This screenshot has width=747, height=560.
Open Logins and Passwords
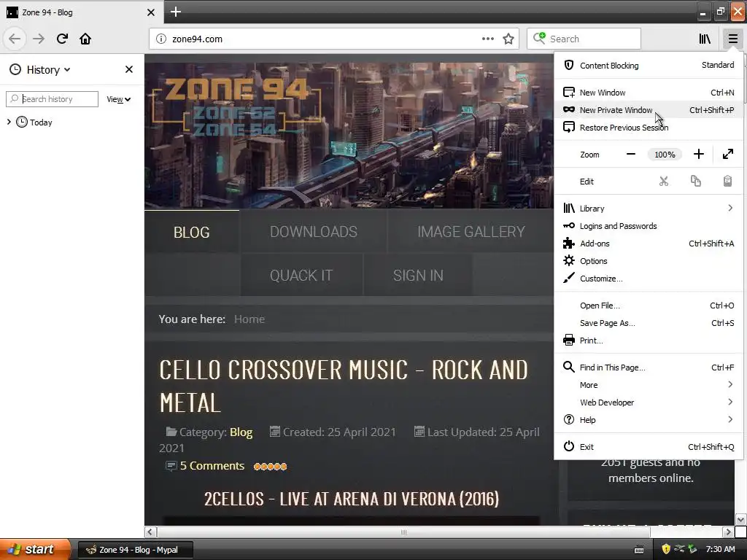click(x=649, y=226)
